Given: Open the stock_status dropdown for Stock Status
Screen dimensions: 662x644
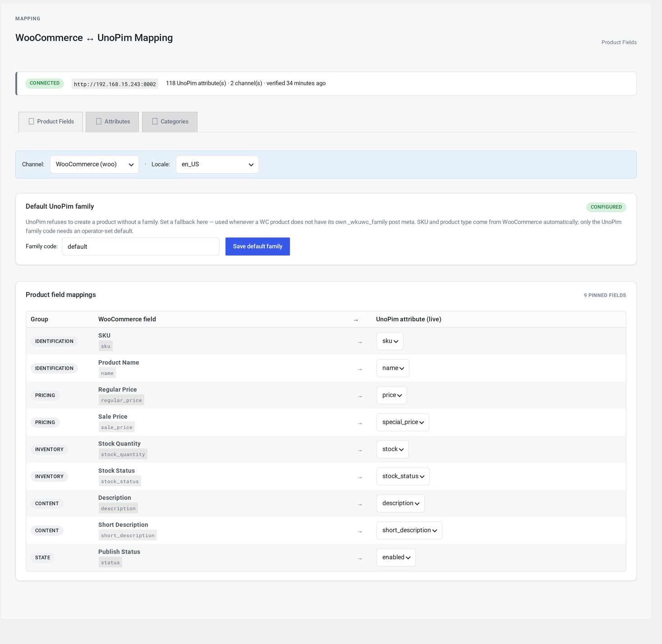Looking at the screenshot, I should 403,476.
